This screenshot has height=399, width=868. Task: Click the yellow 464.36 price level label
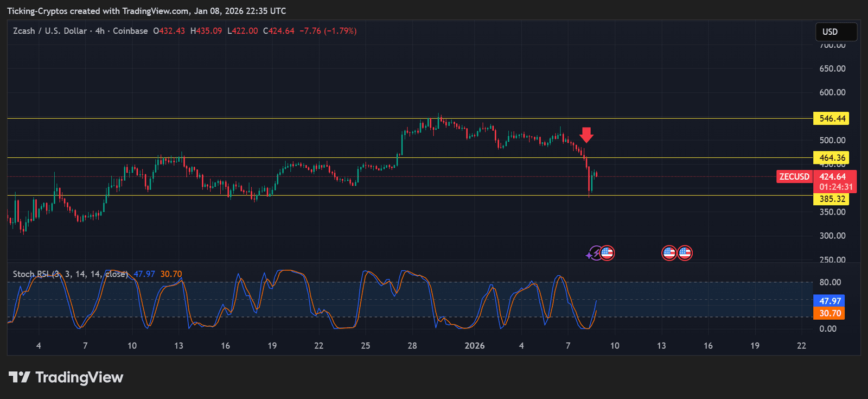[x=832, y=158]
